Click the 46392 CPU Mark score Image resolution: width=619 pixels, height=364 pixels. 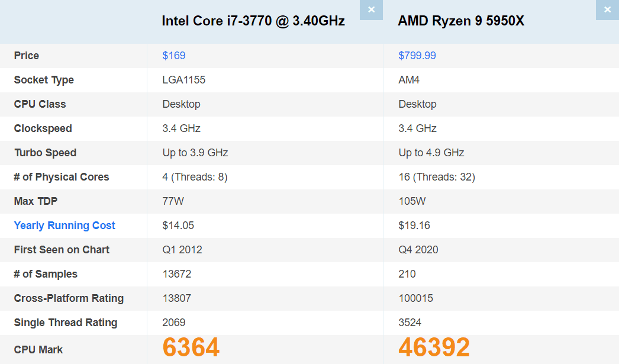coord(434,347)
